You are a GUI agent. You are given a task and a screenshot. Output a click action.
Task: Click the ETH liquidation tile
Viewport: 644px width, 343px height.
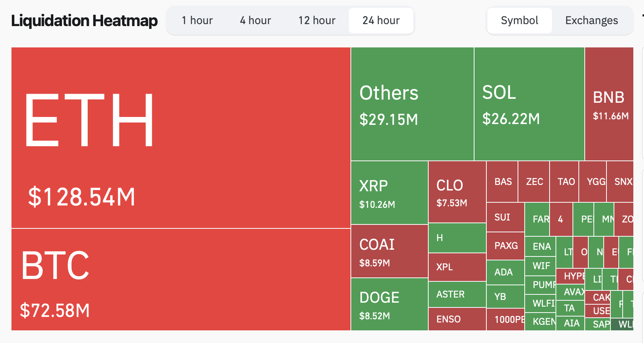181,138
